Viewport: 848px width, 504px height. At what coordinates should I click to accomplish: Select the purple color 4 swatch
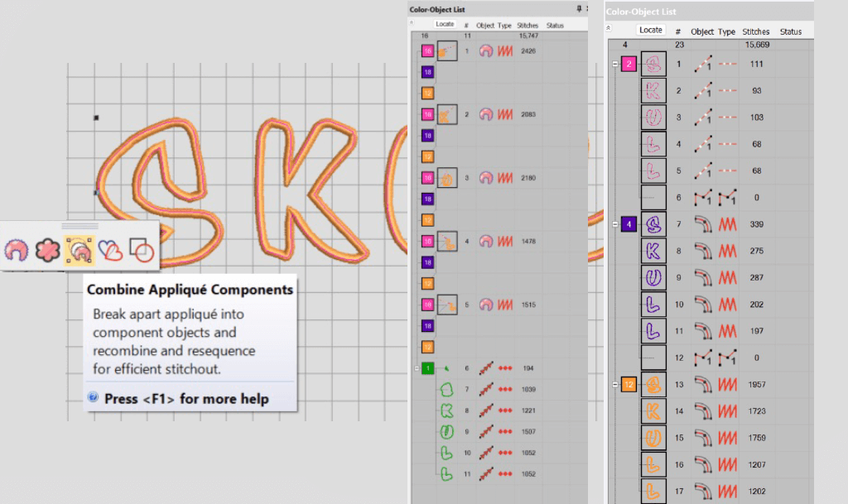[629, 223]
